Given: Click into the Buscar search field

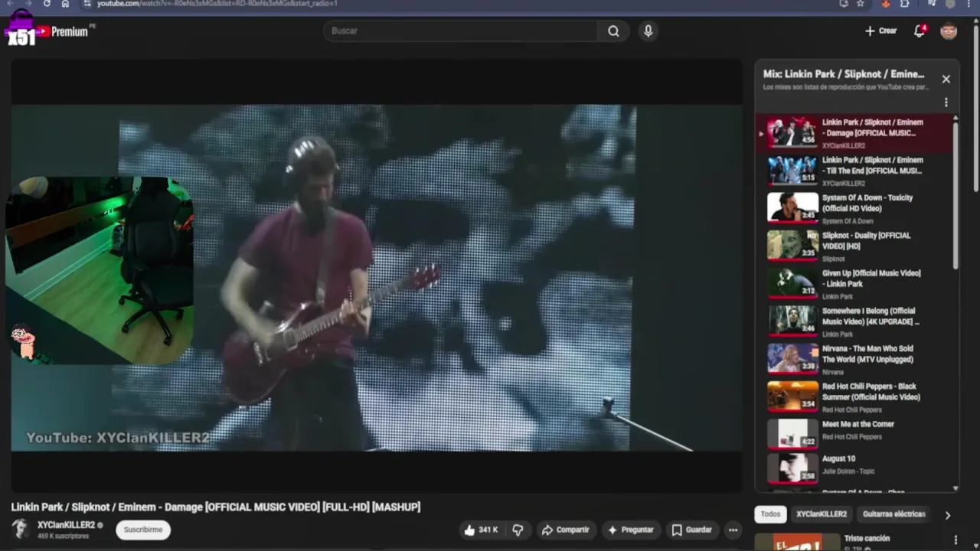Looking at the screenshot, I should pos(460,31).
